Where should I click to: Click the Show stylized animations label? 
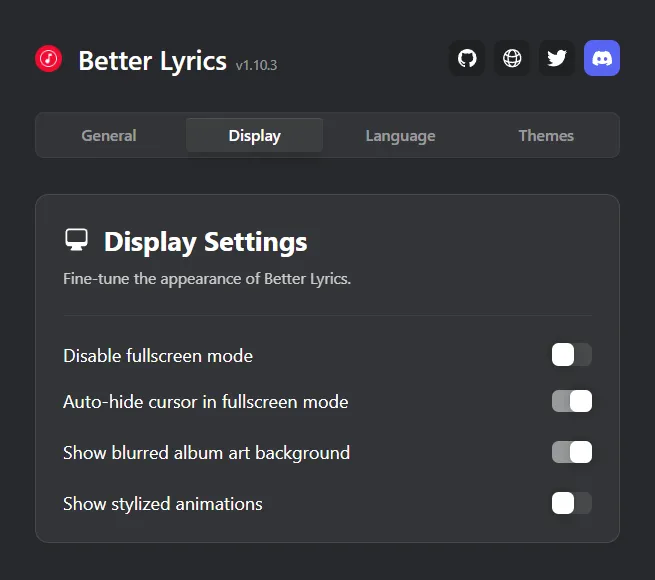point(163,504)
